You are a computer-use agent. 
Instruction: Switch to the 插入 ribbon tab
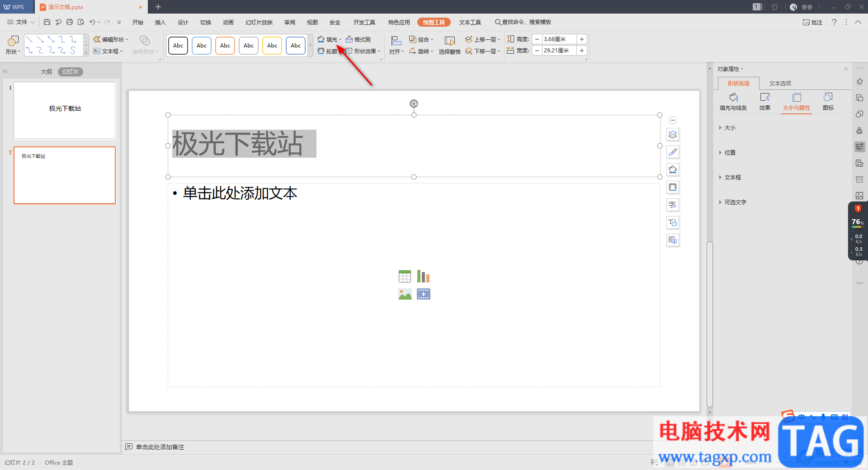click(x=160, y=22)
